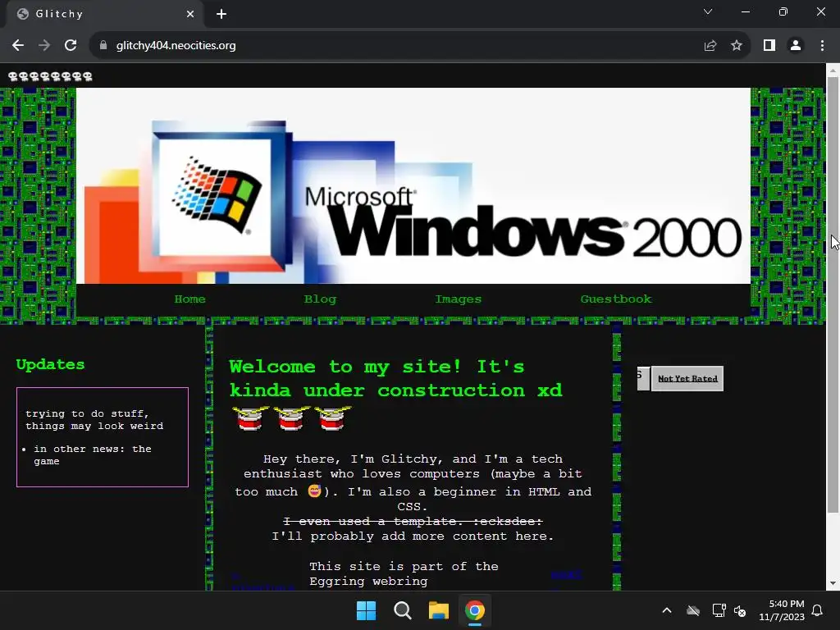Open Chrome profile menu
840x630 pixels.
[x=796, y=46]
